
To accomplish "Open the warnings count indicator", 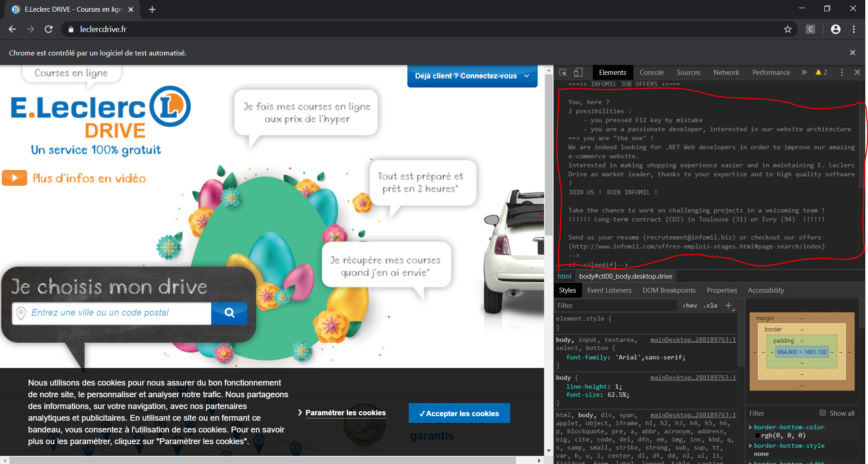I will (822, 73).
